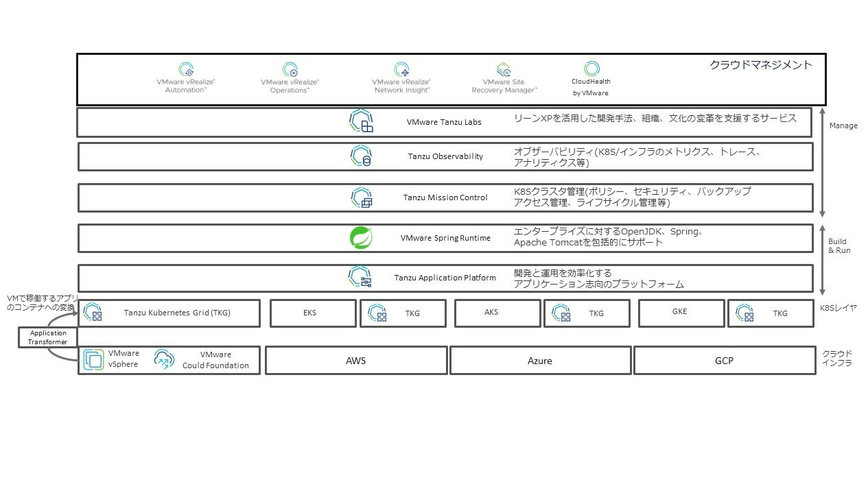Click the Manage side label
This screenshot has height=493, width=868.
point(843,125)
